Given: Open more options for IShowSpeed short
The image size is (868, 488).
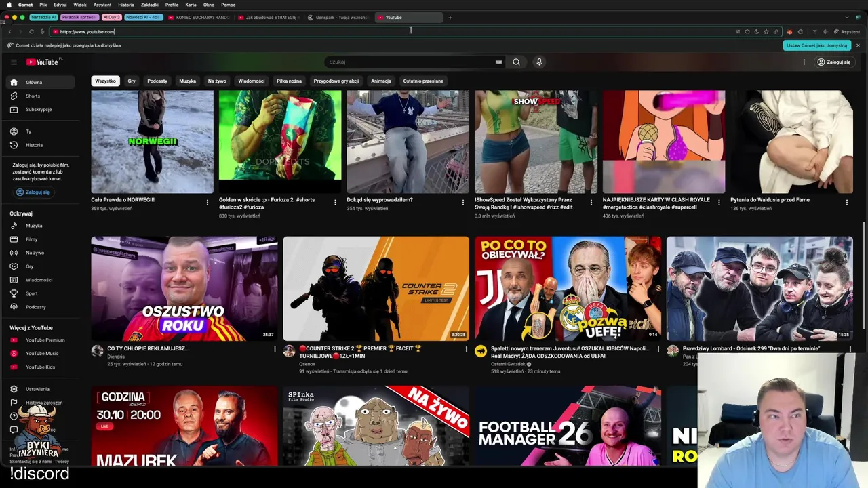Looking at the screenshot, I should click(591, 202).
